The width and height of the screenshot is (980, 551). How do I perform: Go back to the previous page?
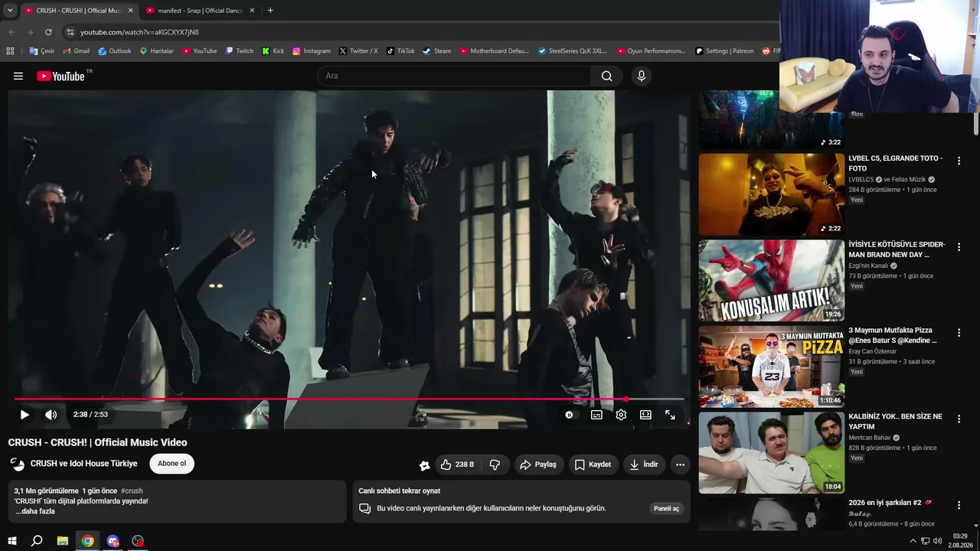coord(11,32)
